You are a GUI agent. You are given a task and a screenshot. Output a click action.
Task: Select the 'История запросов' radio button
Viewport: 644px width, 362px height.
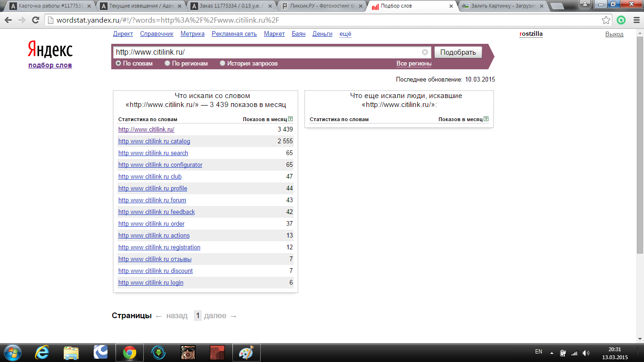[x=223, y=63]
